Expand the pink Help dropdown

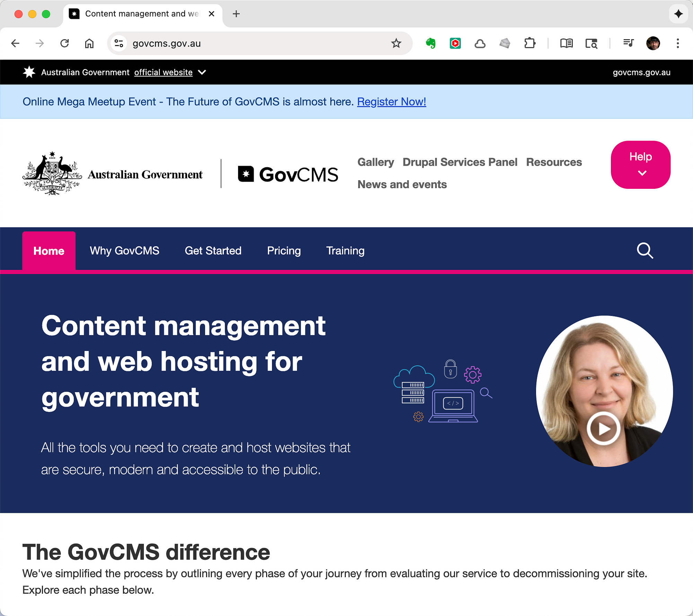(641, 165)
